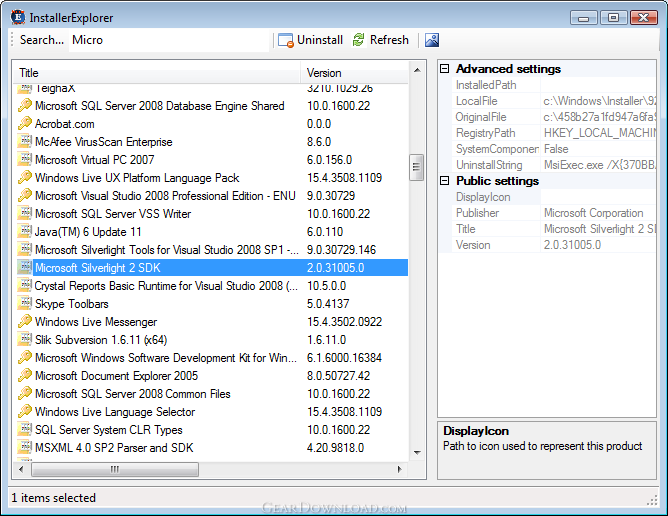Click the DisplayIcon property field
This screenshot has height=516, width=668.
(x=599, y=197)
